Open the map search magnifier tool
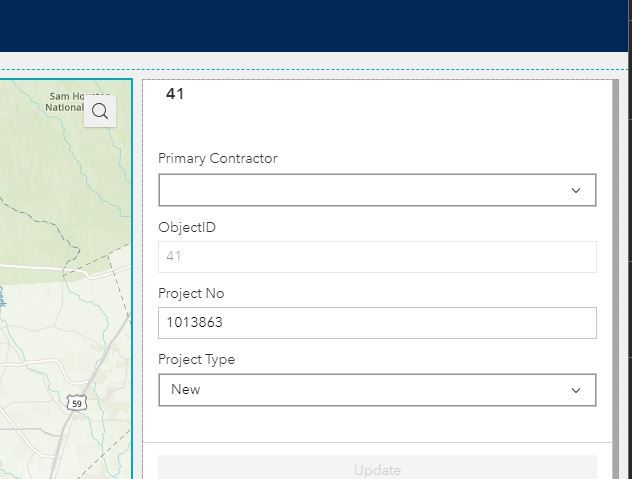This screenshot has width=632, height=479. [x=100, y=111]
